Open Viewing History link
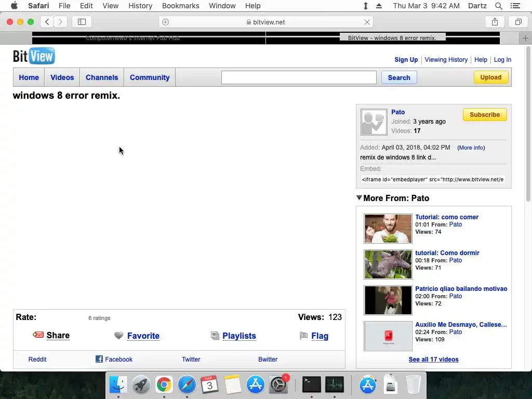Image resolution: width=532 pixels, height=399 pixels. [446, 60]
